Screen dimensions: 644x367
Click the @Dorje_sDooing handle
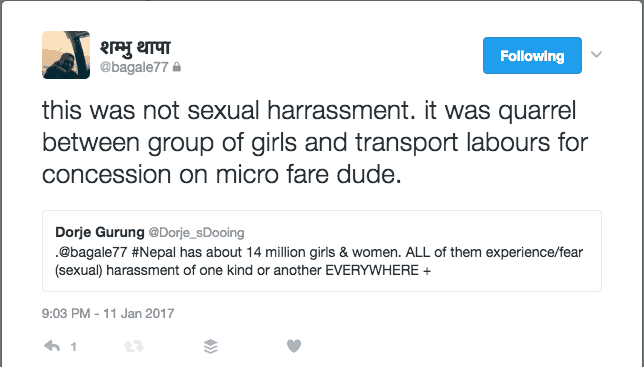[196, 233]
